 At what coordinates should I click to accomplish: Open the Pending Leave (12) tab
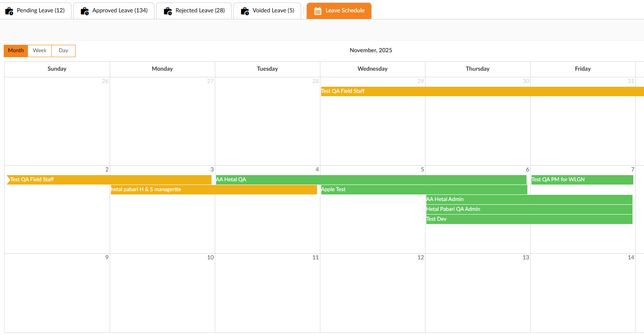point(40,11)
